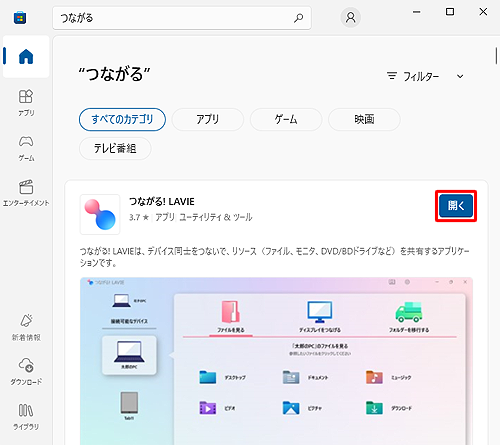Open the Home section in the sidebar

[x=26, y=56]
